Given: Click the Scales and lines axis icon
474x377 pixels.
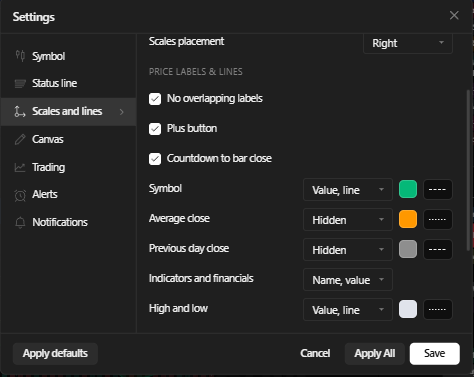Looking at the screenshot, I should click(20, 111).
